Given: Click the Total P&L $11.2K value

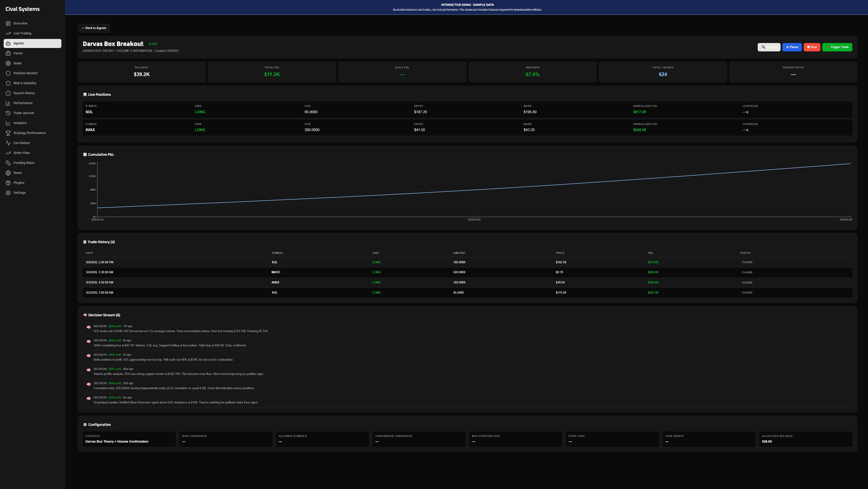Looking at the screenshot, I should tap(272, 74).
